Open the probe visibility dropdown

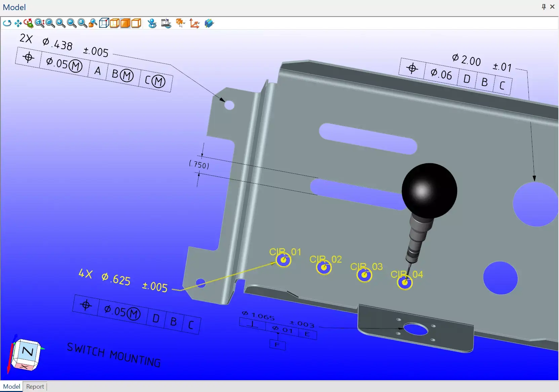(x=152, y=23)
